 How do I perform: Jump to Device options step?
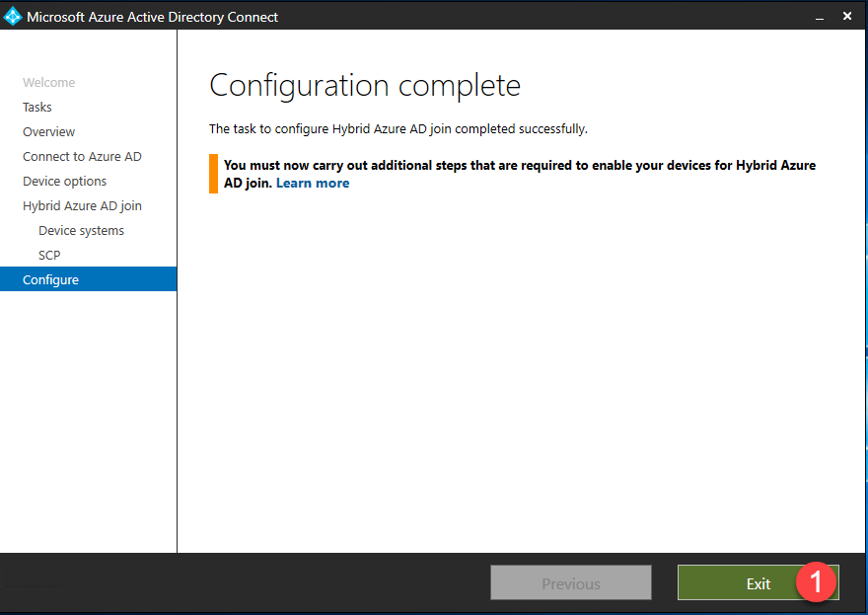pyautogui.click(x=64, y=182)
